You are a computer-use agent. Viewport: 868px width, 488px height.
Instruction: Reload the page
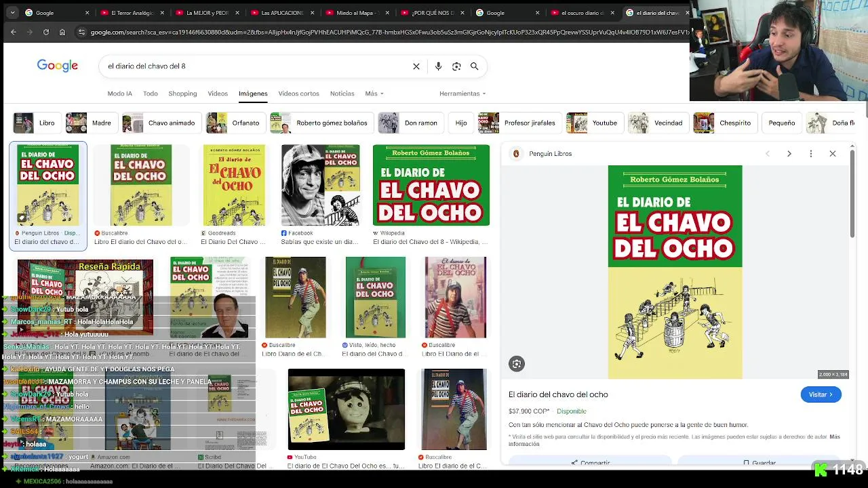[x=45, y=32]
